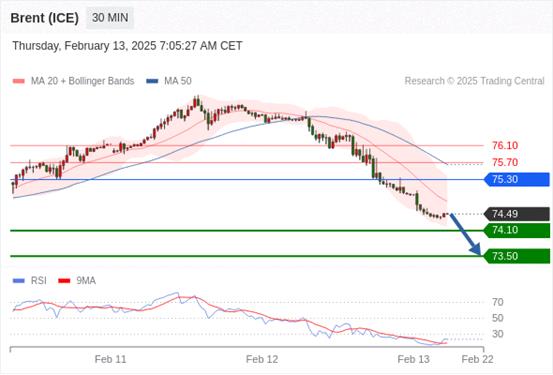Toggle the MA 20 + Bollinger Bands legend

click(73, 81)
